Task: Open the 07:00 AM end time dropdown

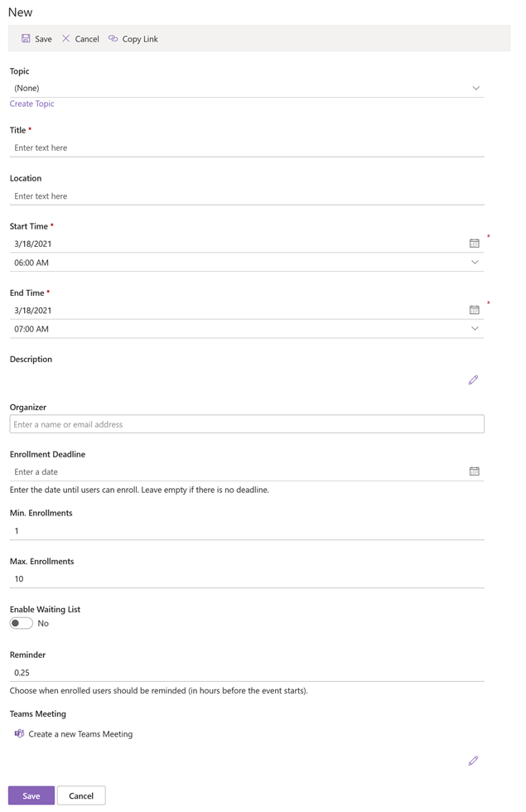Action: [247, 329]
